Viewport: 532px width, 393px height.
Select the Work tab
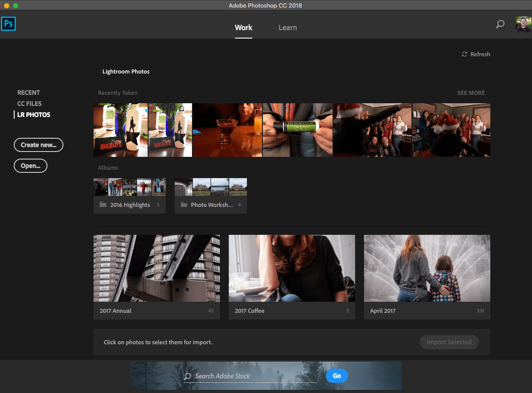click(243, 27)
